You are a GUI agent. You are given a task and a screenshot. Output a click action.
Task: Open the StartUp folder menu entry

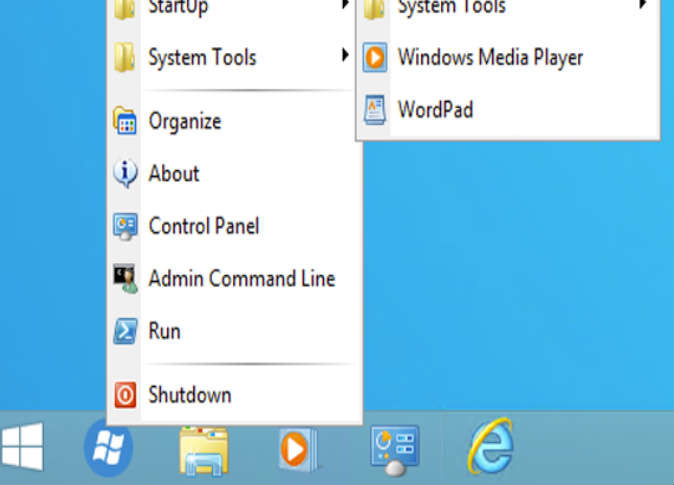178,8
